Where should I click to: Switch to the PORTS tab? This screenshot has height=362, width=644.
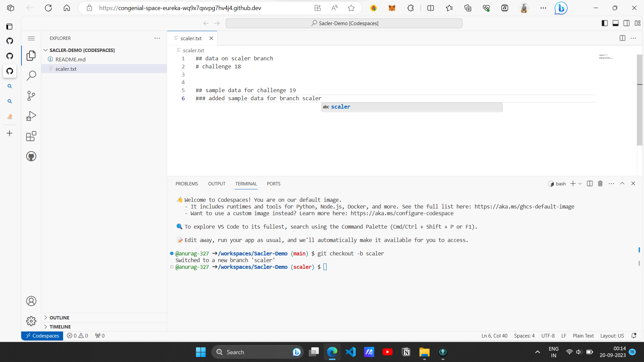[x=274, y=184]
